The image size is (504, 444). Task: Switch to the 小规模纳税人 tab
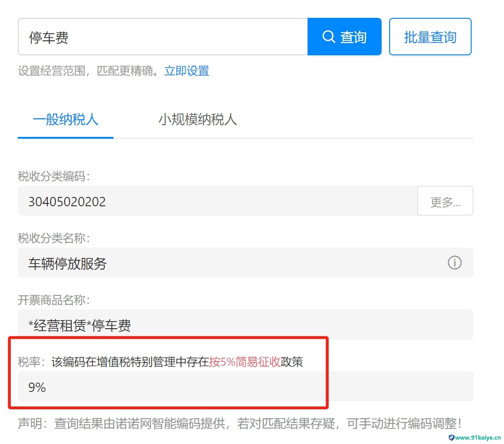pos(197,120)
